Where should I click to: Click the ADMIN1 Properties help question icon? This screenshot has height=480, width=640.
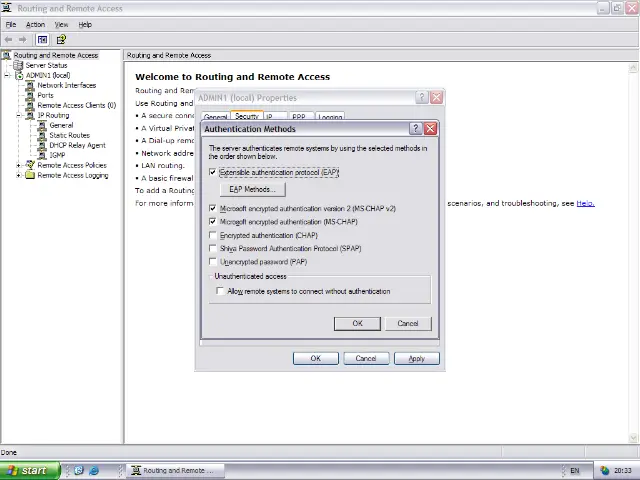[x=422, y=98]
